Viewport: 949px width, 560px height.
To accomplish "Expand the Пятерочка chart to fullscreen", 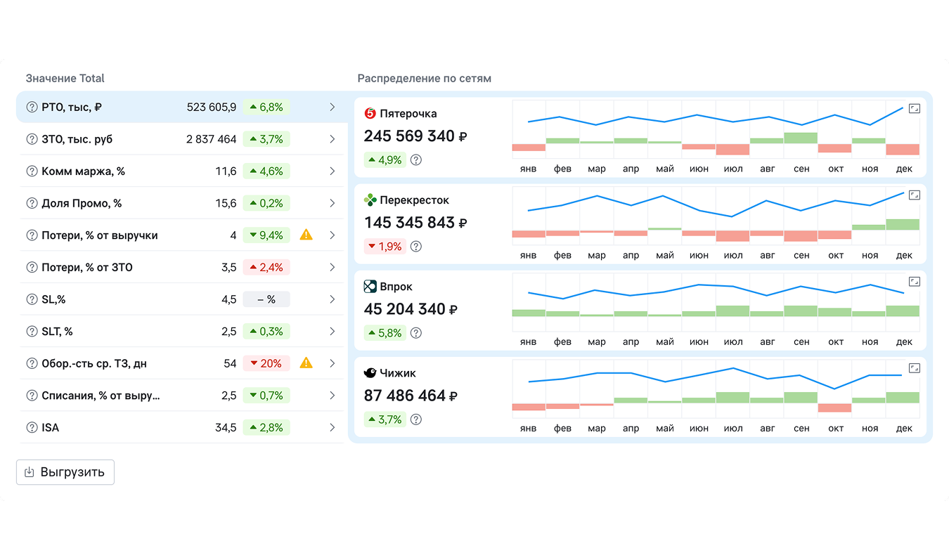I will point(914,108).
